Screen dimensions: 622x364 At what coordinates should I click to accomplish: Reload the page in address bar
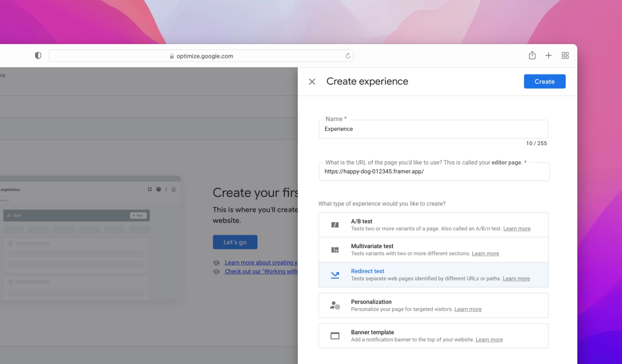(348, 56)
